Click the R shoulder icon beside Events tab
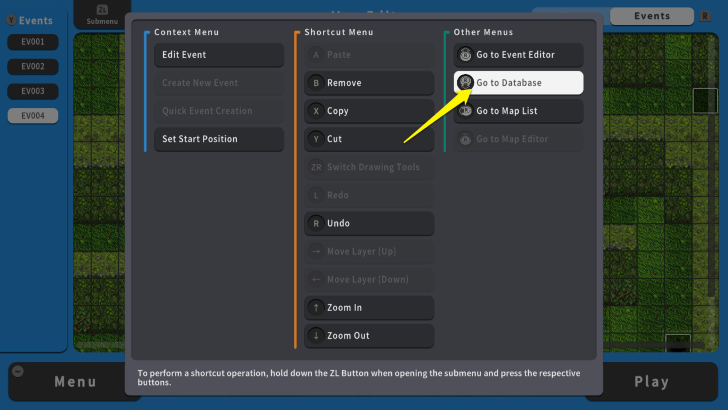This screenshot has height=410, width=728. [x=705, y=16]
